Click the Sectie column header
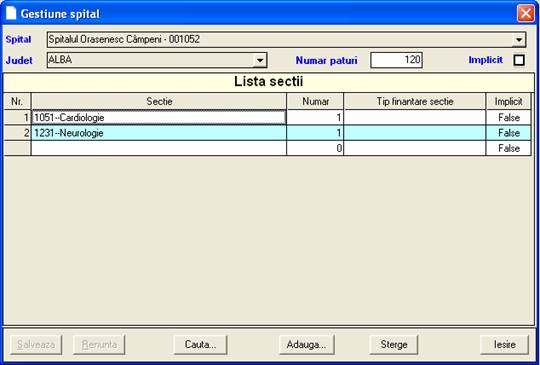The image size is (540, 365). [x=159, y=101]
